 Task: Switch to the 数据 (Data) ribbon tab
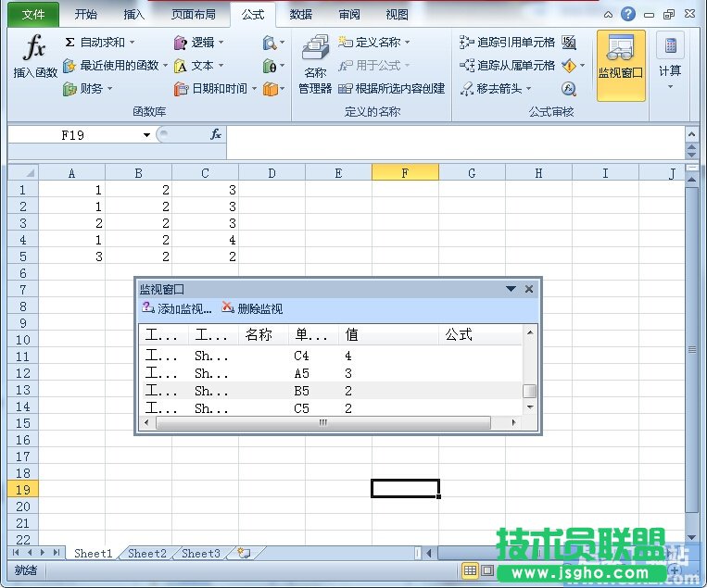pos(300,15)
